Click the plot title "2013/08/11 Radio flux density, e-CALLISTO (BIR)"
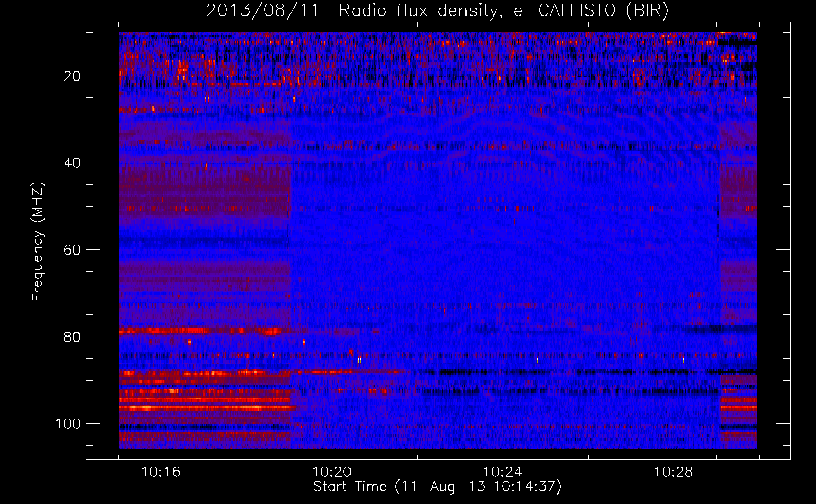This screenshot has width=816, height=504. 437,11
